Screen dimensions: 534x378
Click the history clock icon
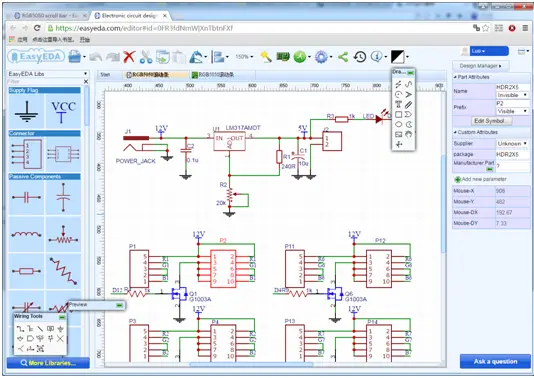pos(360,57)
